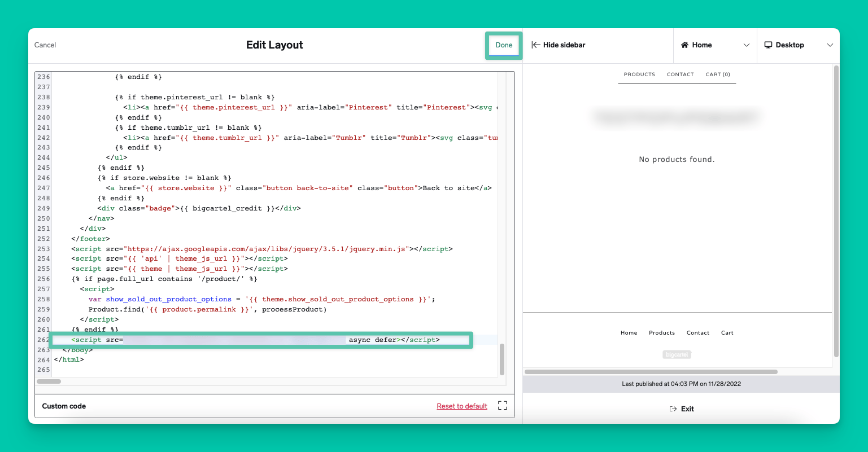The image size is (868, 452).
Task: Click the desktop monitor icon
Action: tap(768, 45)
